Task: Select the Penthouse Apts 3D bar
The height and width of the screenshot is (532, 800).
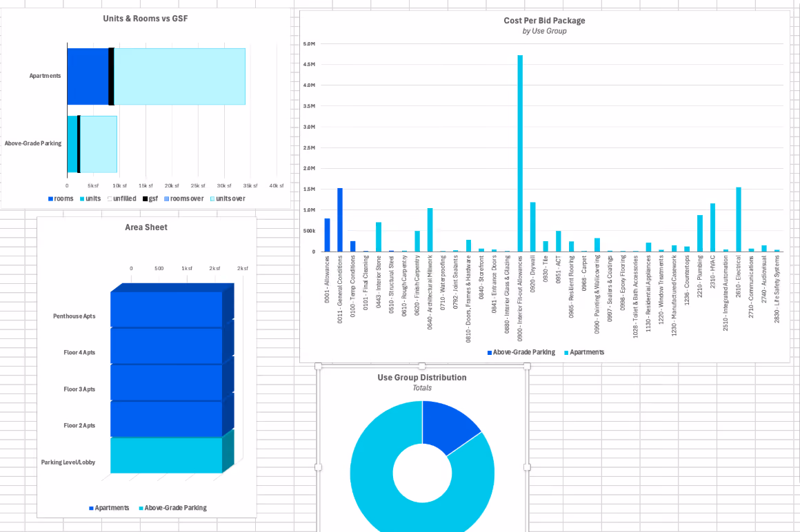Action: point(166,309)
